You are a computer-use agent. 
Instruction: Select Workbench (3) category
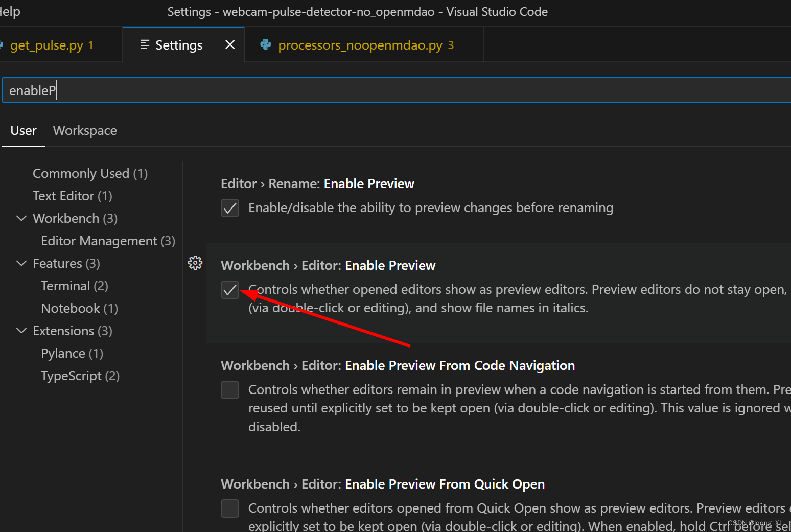click(75, 219)
